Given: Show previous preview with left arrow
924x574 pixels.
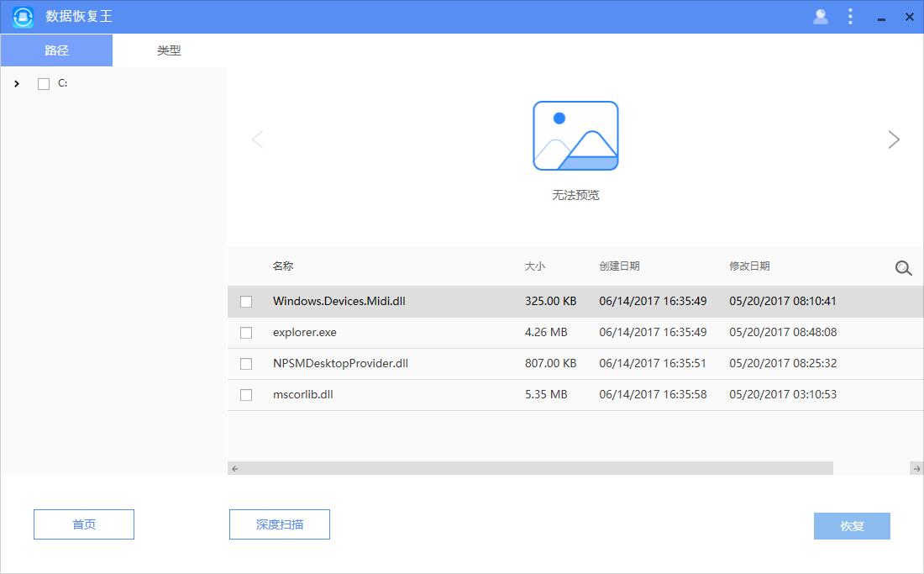Looking at the screenshot, I should click(x=258, y=140).
